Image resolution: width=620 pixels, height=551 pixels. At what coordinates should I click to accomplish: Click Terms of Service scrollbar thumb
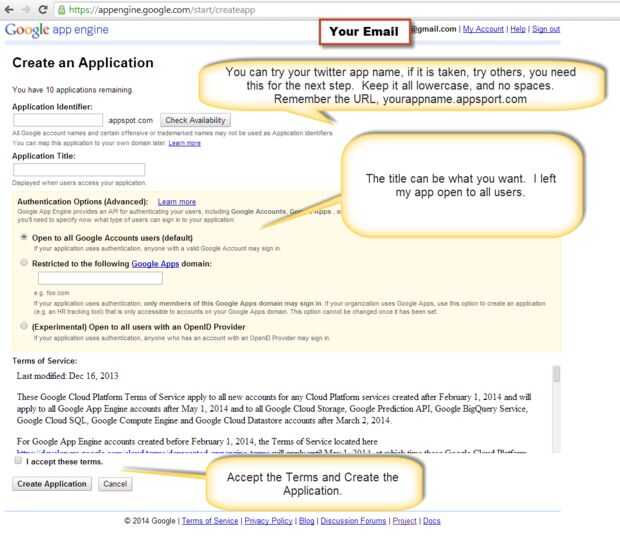tap(556, 374)
